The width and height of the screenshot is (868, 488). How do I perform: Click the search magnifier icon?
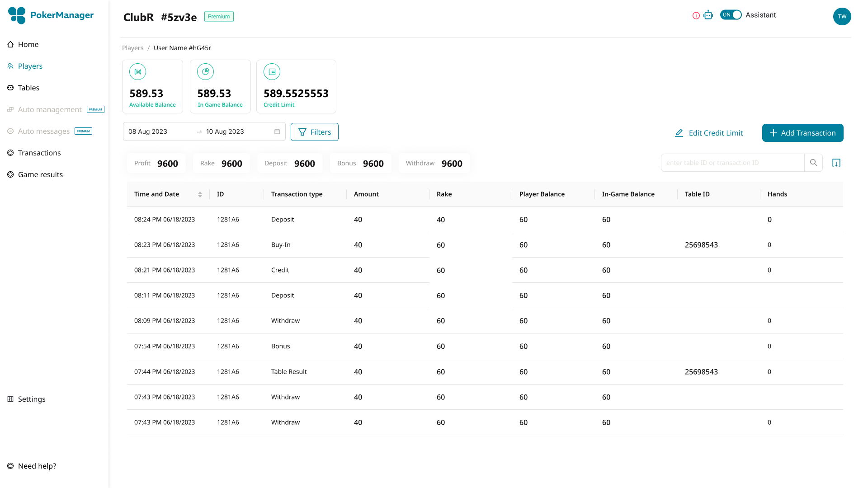813,163
